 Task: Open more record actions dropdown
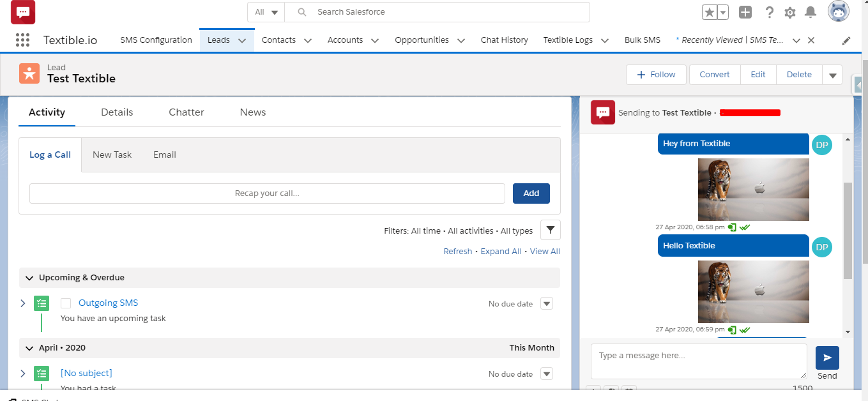(832, 75)
